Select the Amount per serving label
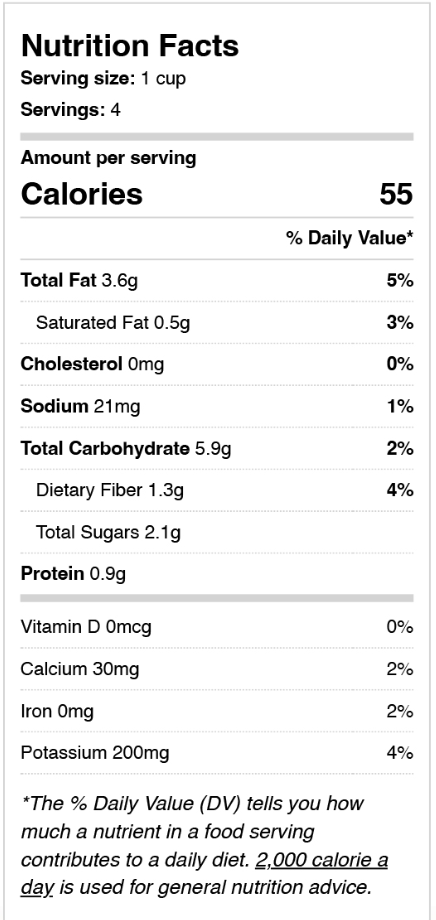Screen dimensions: 436x920 [x=109, y=158]
